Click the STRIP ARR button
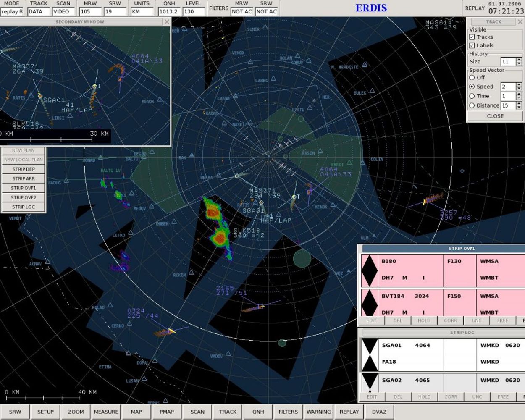This screenshot has width=525, height=420. [x=24, y=178]
